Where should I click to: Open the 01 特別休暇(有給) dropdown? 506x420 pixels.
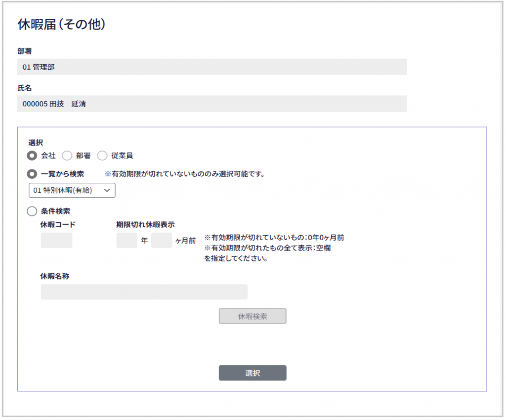pyautogui.click(x=72, y=190)
